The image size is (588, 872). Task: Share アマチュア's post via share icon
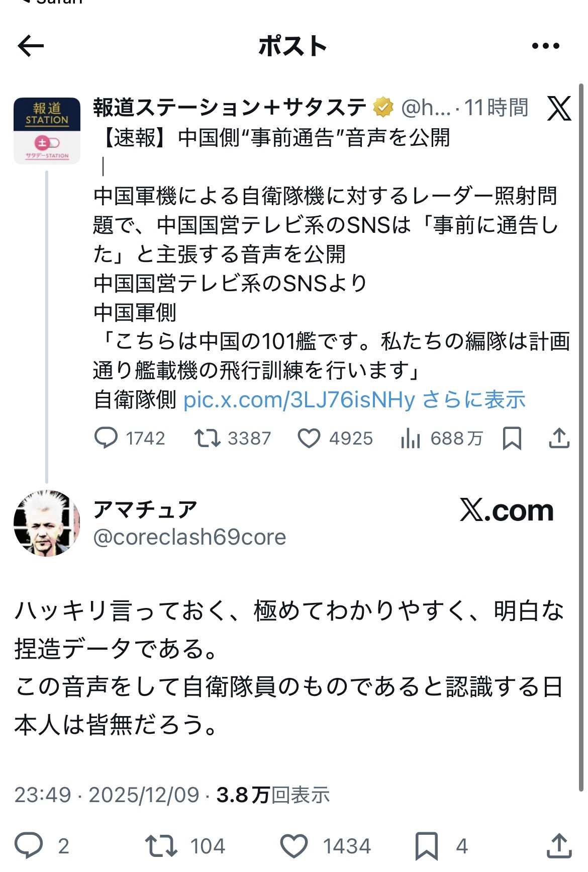pyautogui.click(x=559, y=845)
